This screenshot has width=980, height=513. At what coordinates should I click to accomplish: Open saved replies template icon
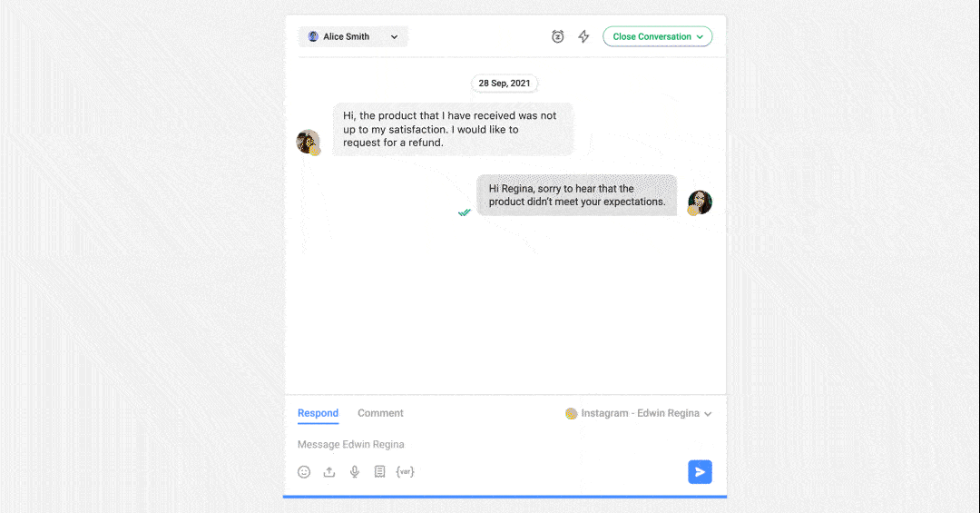click(x=379, y=472)
